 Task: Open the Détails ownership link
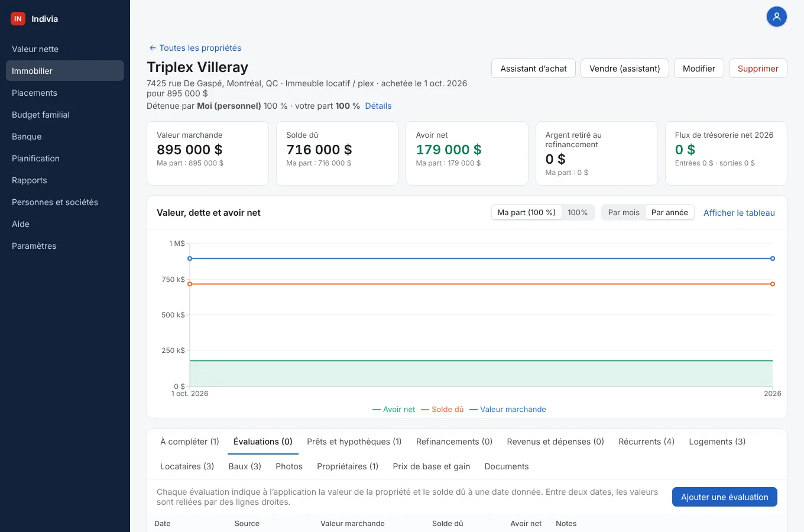coord(378,106)
